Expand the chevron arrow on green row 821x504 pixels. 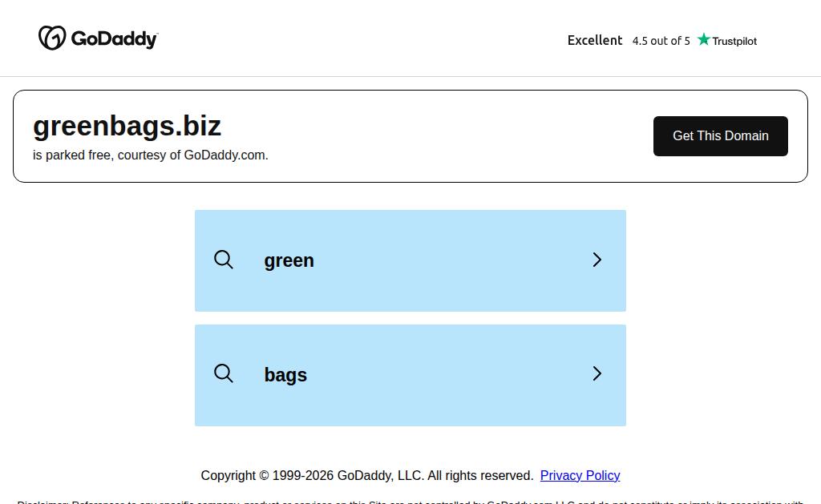pos(597,260)
